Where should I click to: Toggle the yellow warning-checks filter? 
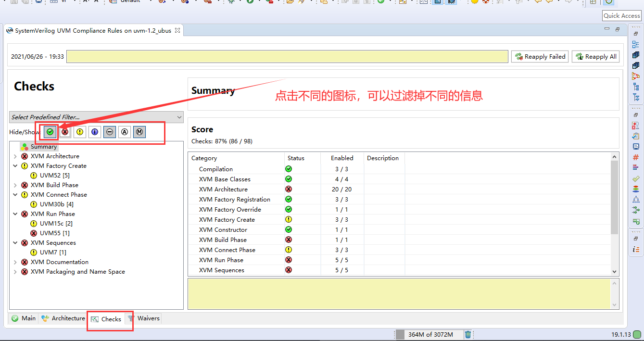[x=80, y=132]
